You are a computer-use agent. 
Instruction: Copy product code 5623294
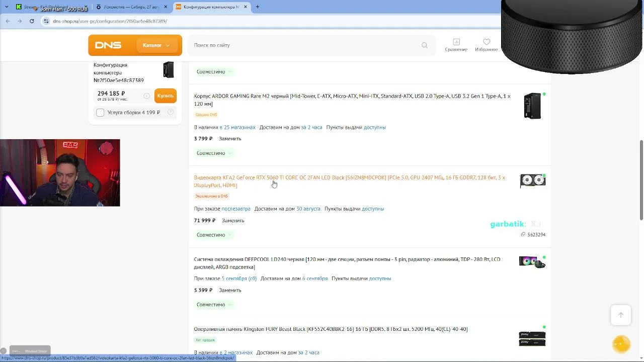click(533, 235)
